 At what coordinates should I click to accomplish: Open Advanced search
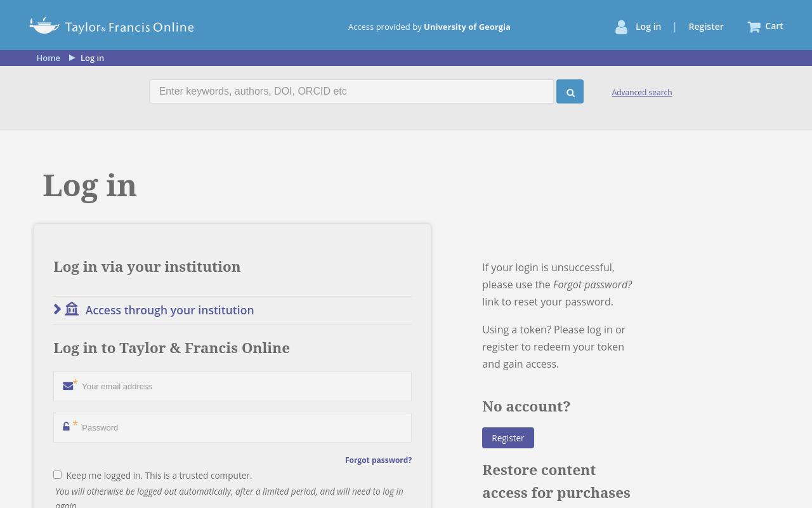[x=642, y=93]
